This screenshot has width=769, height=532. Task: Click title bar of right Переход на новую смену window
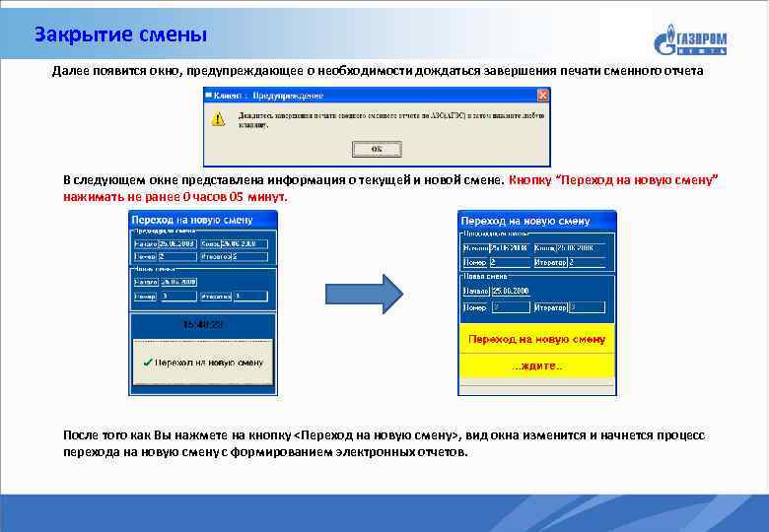click(536, 221)
